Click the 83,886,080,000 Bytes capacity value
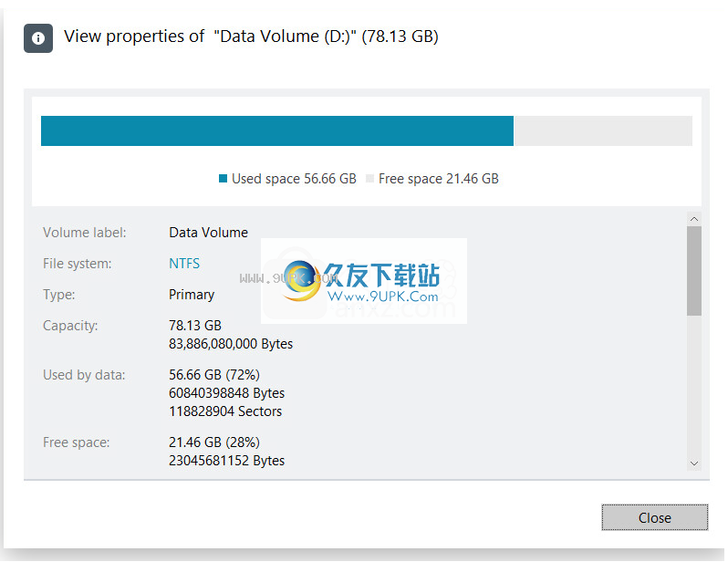Viewport: 728px width, 562px height. (231, 344)
